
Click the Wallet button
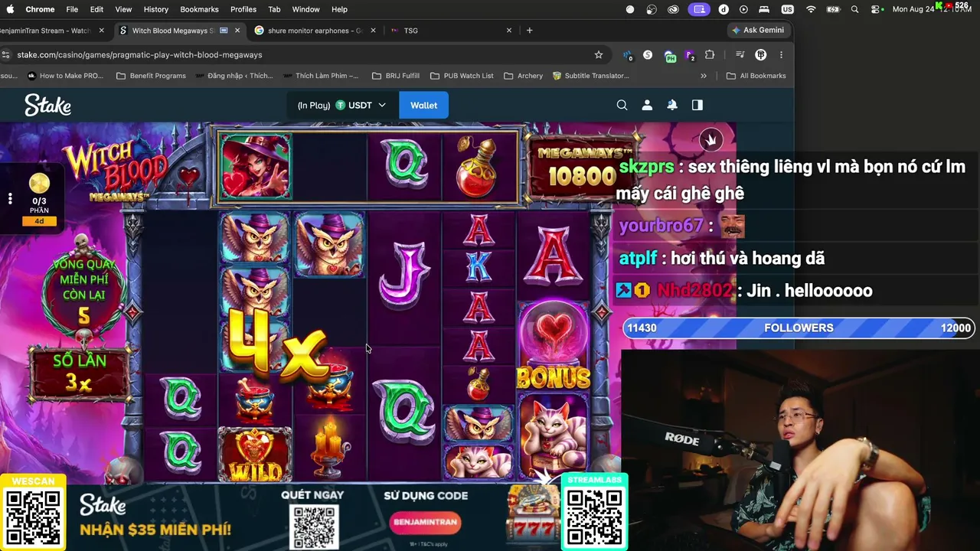(x=423, y=105)
